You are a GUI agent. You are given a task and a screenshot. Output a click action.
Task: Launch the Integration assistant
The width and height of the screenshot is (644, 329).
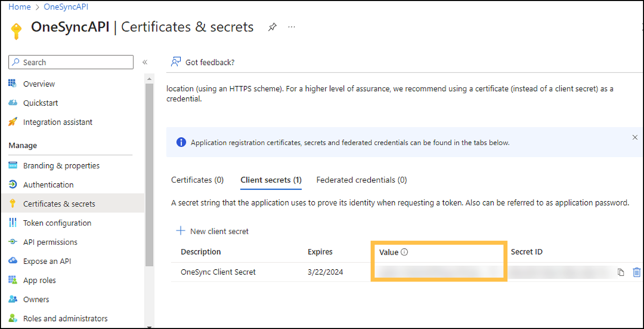[x=58, y=122]
